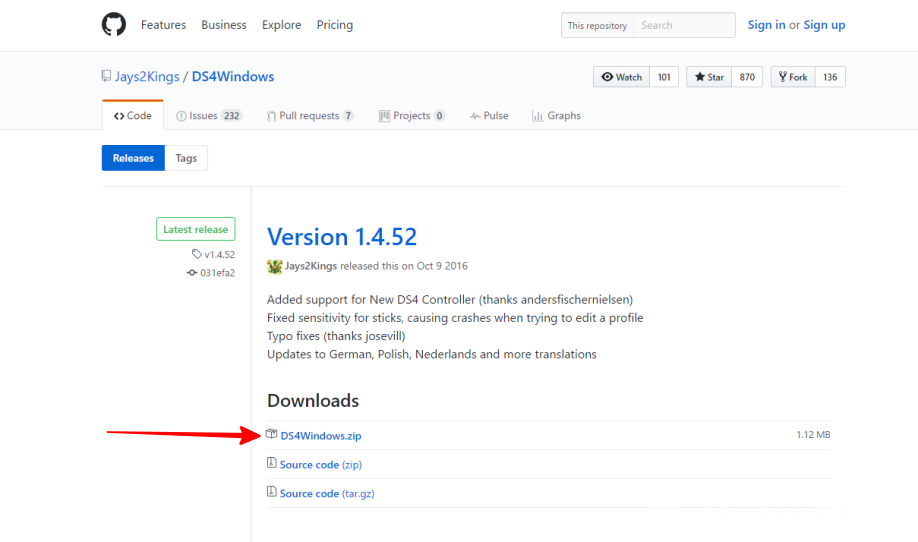Image resolution: width=918 pixels, height=542 pixels.
Task: Select the Tags toggle button
Action: click(186, 158)
